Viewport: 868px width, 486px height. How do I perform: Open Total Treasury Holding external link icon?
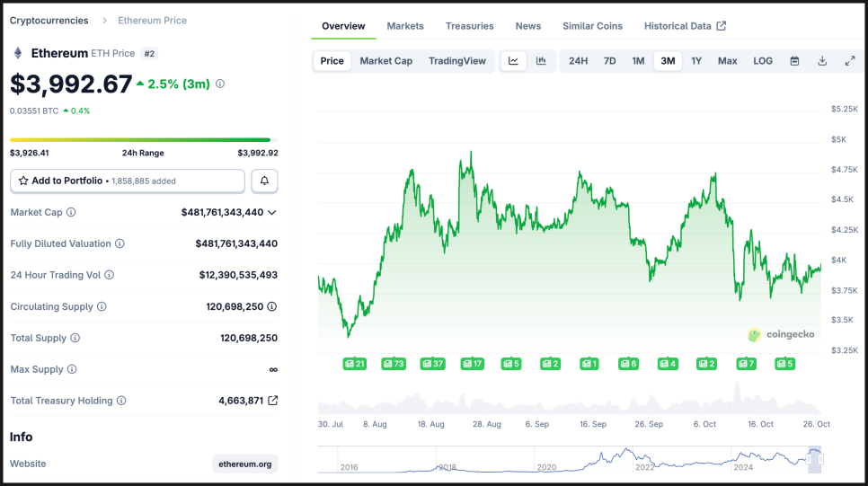pos(273,401)
